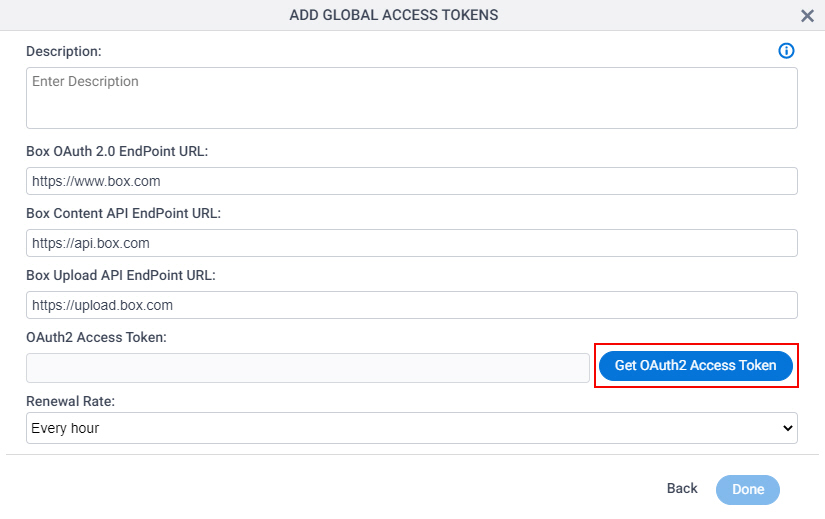Click the Description label
825x519 pixels.
(64, 52)
